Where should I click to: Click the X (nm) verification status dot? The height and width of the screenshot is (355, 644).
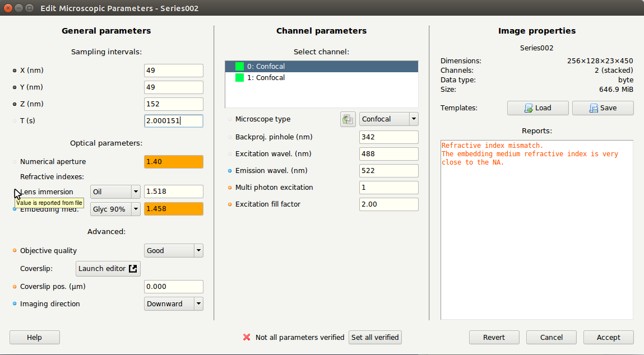click(15, 71)
